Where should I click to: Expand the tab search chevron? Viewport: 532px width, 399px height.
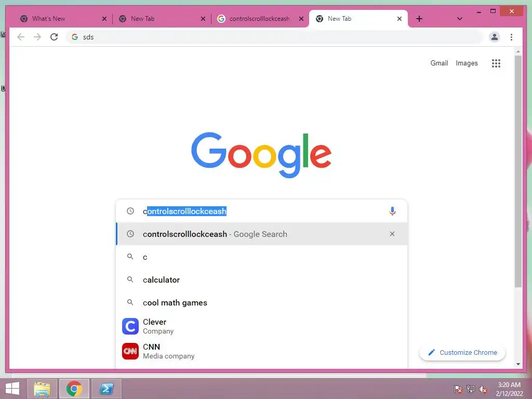click(x=459, y=19)
